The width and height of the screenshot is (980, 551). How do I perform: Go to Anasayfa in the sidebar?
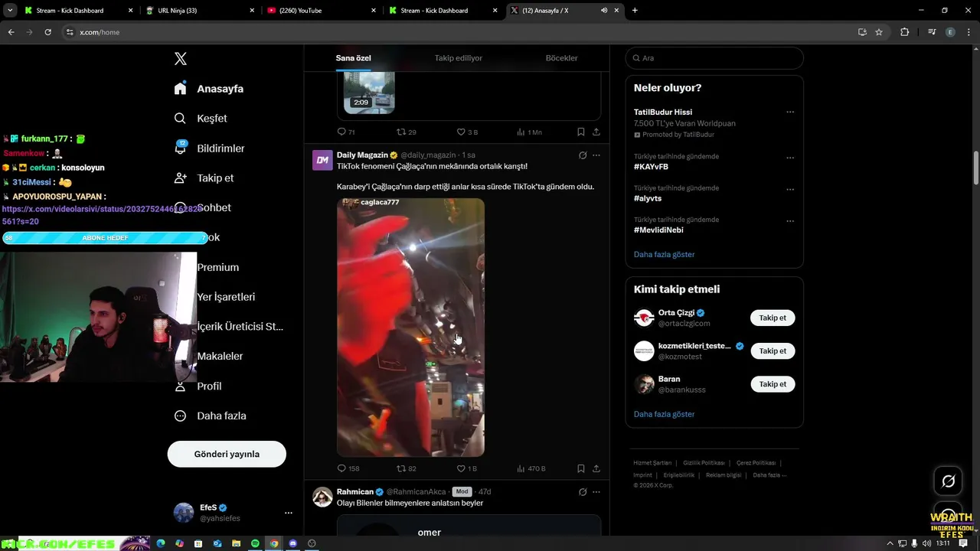coord(209,89)
